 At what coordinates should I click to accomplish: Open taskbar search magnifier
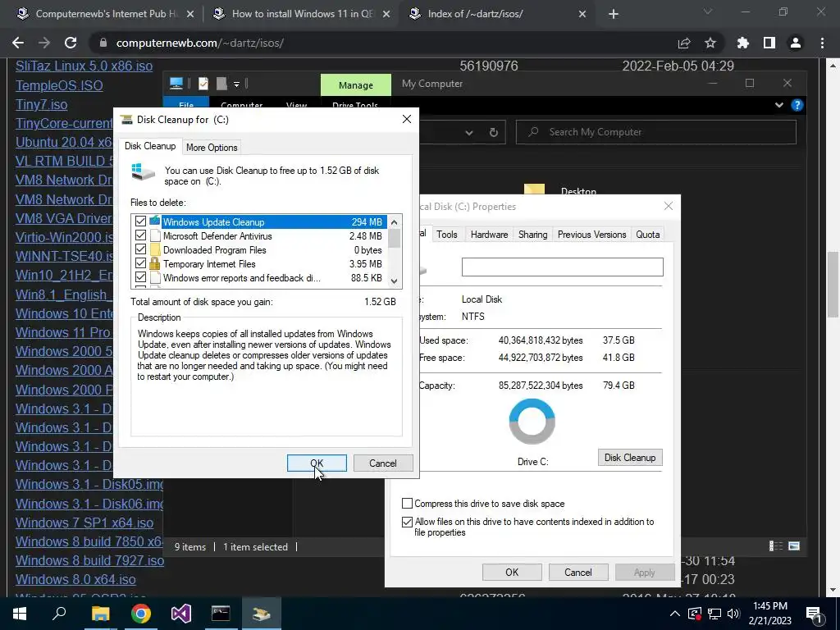coord(59,614)
